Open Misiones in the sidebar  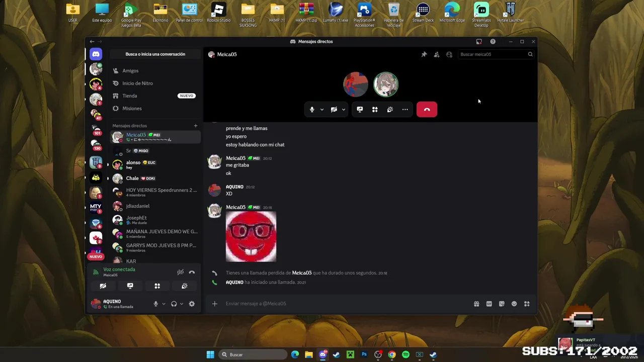[155, 109]
